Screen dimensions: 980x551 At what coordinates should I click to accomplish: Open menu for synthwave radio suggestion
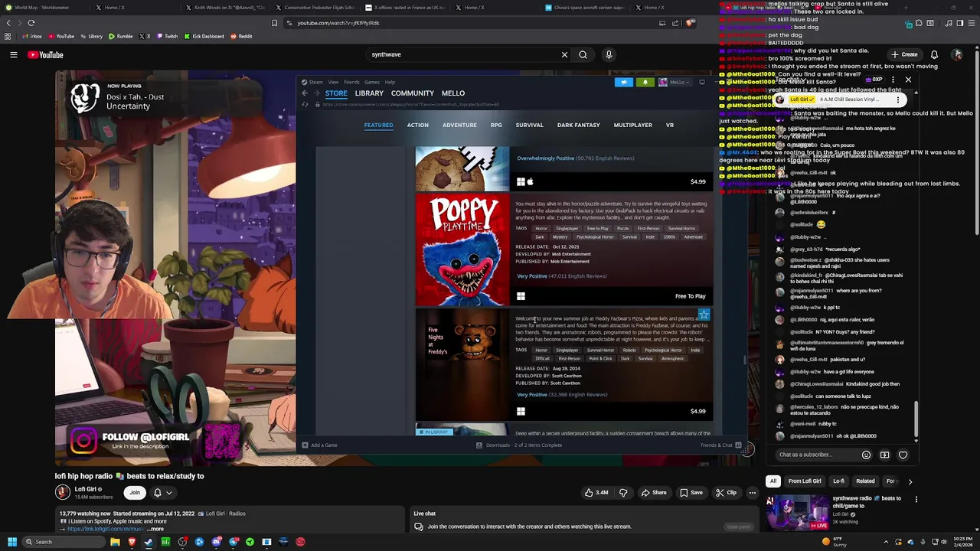point(916,500)
